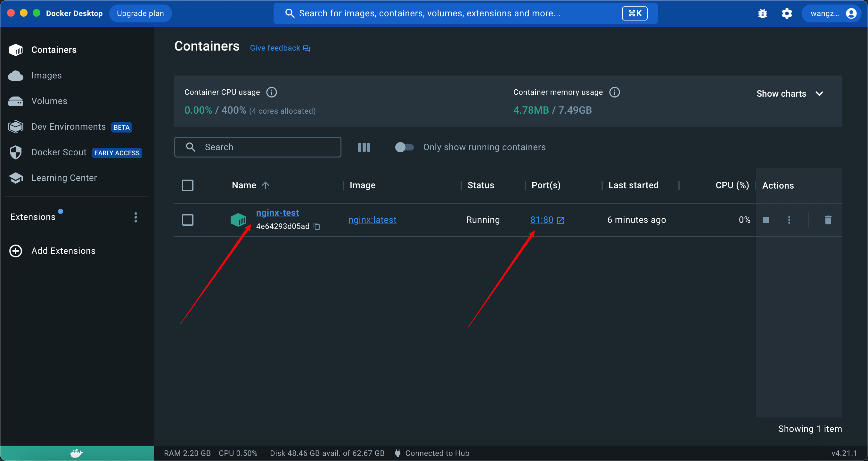Show the container CPU usage info icon
The image size is (868, 461).
[x=272, y=92]
